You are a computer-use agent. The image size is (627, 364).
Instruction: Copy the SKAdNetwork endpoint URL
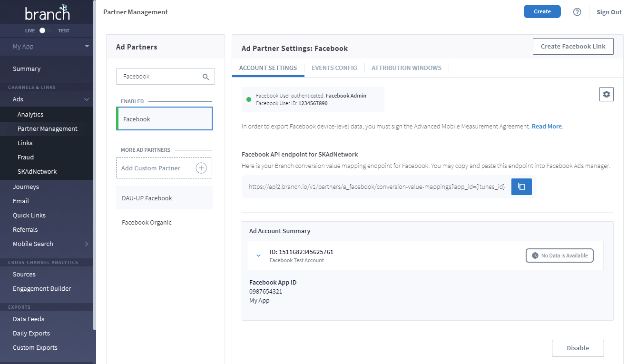click(521, 187)
